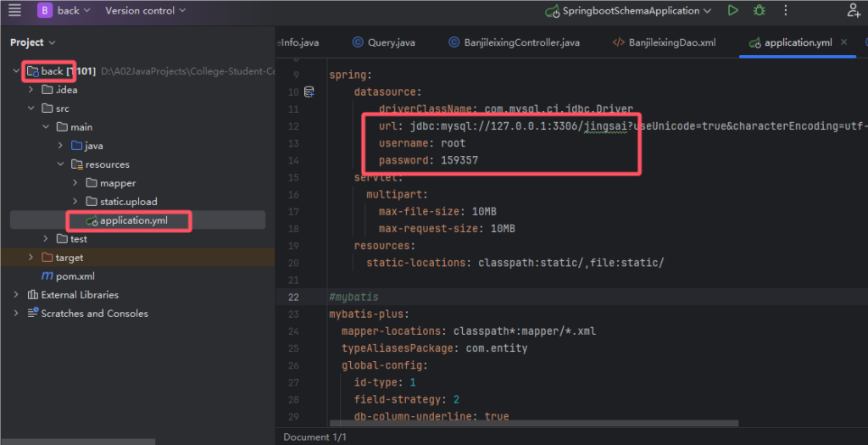Switch to the BanjileixingController.java tab

(x=515, y=42)
